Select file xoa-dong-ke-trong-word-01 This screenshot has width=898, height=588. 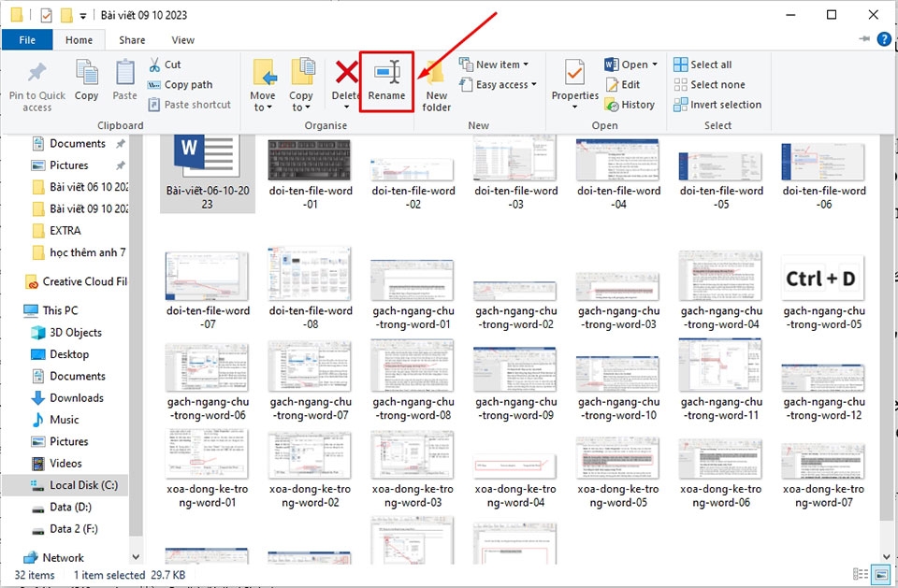pos(208,470)
